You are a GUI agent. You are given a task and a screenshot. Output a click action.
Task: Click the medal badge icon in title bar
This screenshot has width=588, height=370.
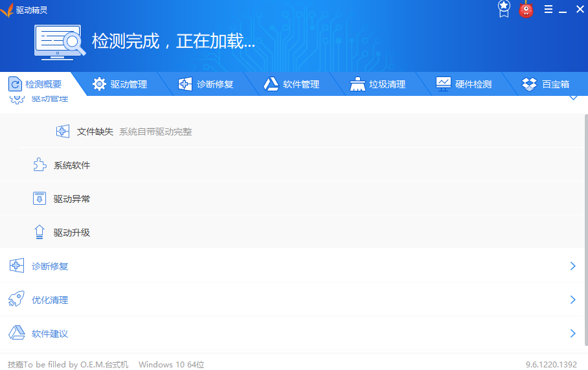click(504, 8)
